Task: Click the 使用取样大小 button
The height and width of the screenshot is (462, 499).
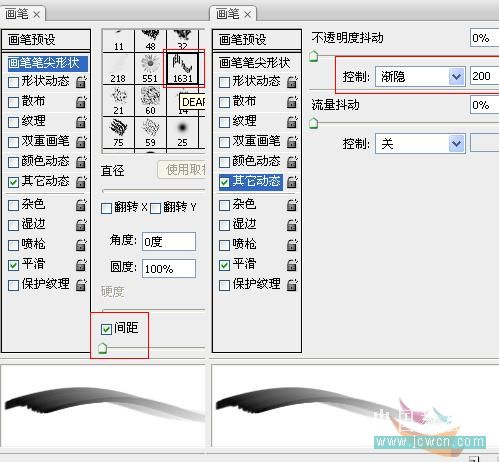Action: pos(182,170)
